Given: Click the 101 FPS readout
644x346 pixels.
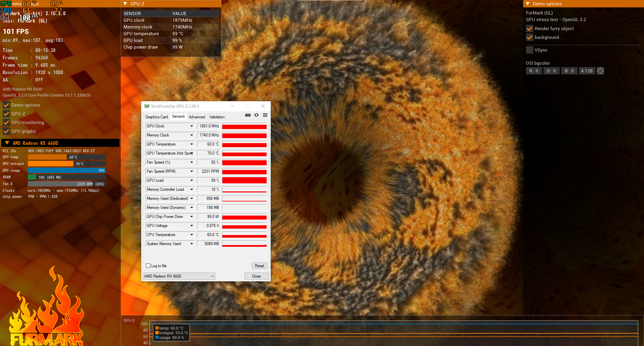Looking at the screenshot, I should click(16, 32).
